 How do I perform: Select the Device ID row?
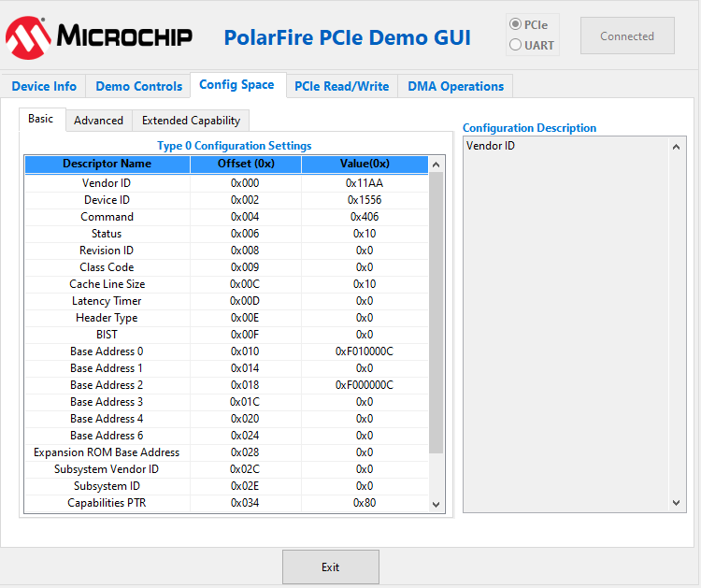(107, 200)
